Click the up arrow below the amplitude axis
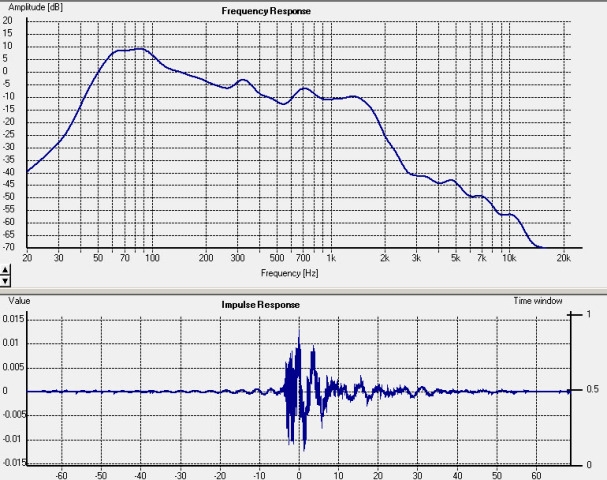Viewport: 607px width, 480px height. click(x=5, y=269)
